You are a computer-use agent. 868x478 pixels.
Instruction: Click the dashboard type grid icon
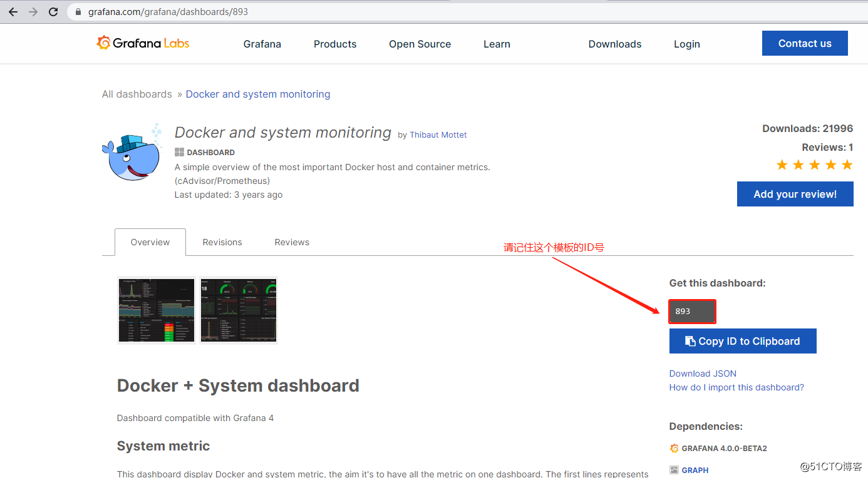coord(179,152)
